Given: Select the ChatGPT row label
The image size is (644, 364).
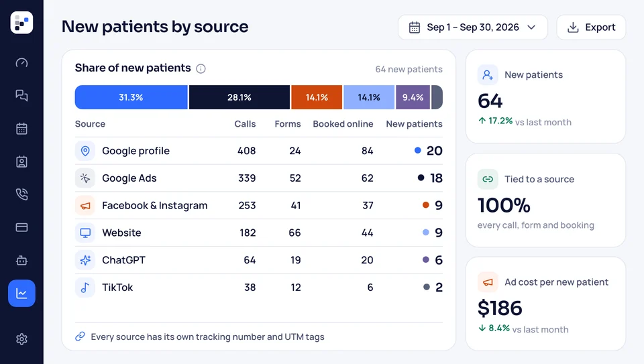Looking at the screenshot, I should pos(123,260).
